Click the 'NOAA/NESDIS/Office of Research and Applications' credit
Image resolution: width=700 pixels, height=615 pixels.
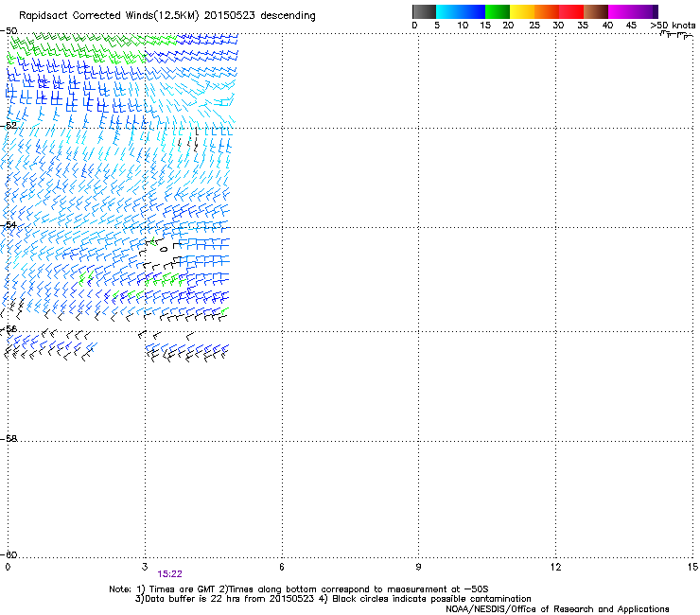pos(557,609)
